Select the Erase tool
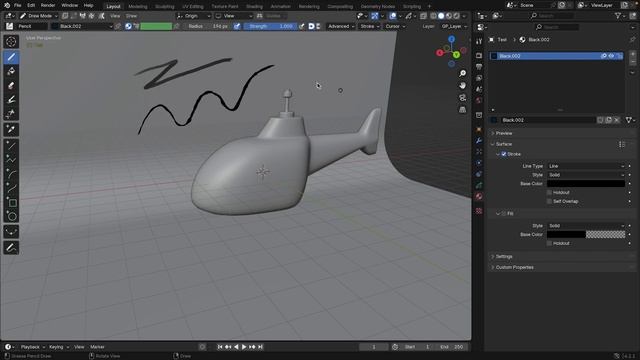 [x=11, y=85]
